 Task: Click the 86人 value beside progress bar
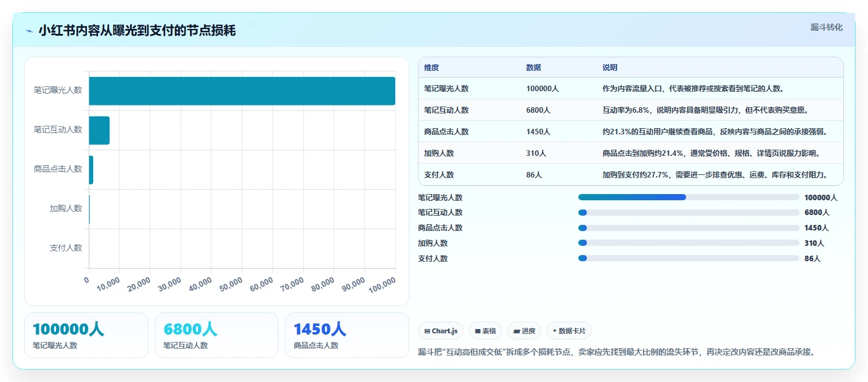[x=813, y=259]
